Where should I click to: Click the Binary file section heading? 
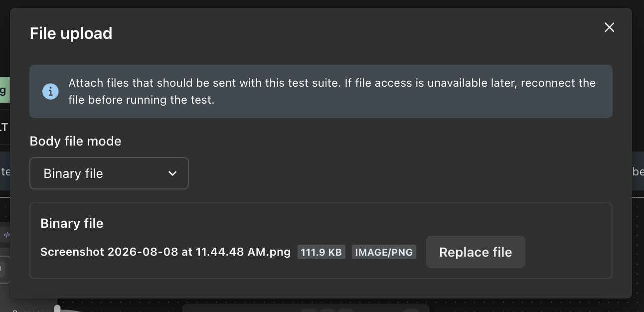(72, 223)
